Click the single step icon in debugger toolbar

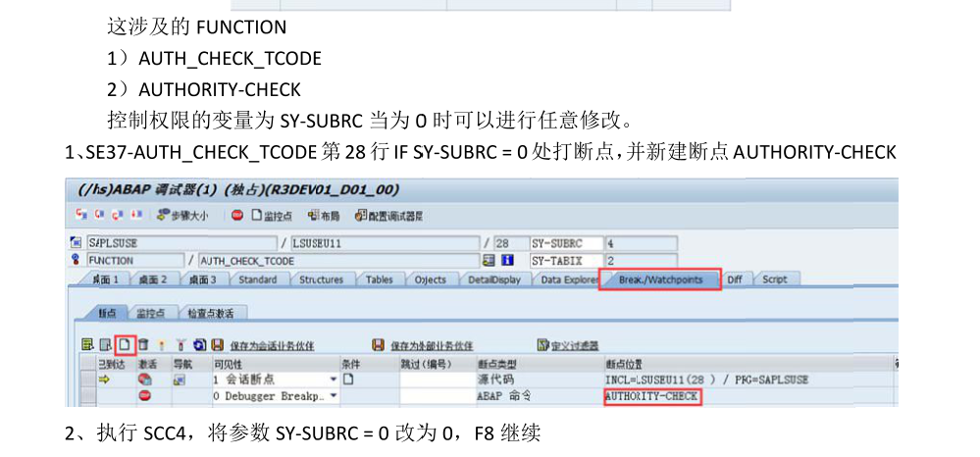[x=80, y=215]
